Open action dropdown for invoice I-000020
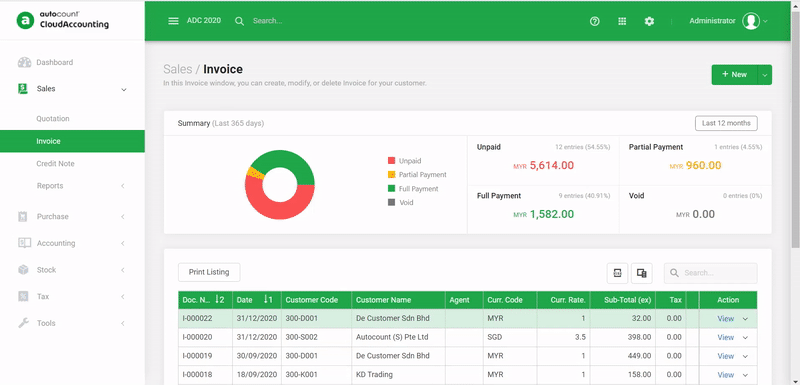 pos(745,338)
